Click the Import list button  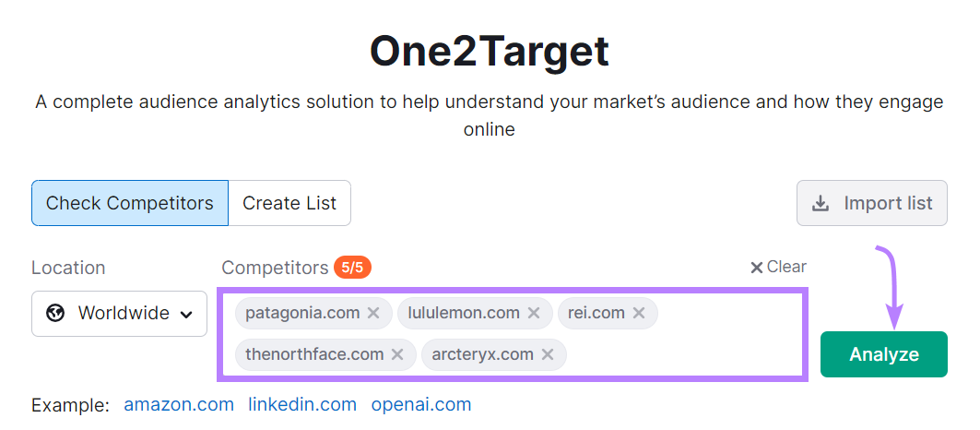click(872, 203)
